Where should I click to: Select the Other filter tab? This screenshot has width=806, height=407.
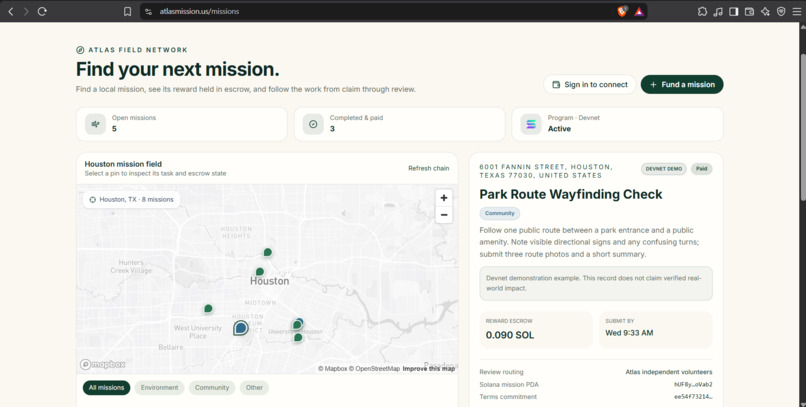click(254, 387)
